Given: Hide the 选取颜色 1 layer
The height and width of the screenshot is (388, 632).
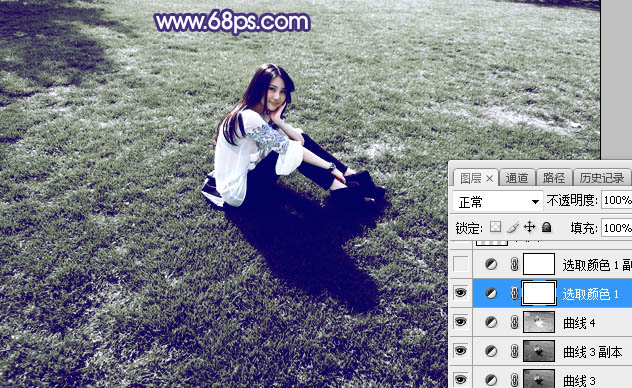Looking at the screenshot, I should [461, 293].
